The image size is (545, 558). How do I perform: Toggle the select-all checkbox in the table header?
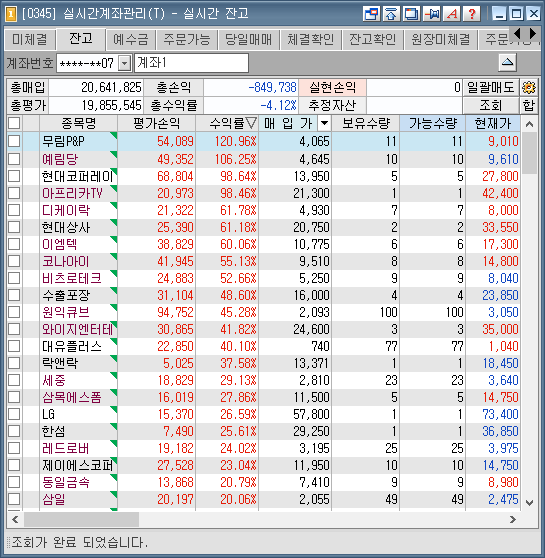click(x=14, y=123)
